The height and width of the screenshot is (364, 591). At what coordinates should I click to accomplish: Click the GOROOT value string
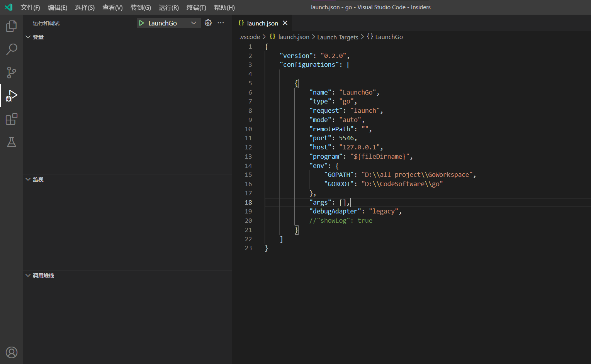tap(402, 184)
